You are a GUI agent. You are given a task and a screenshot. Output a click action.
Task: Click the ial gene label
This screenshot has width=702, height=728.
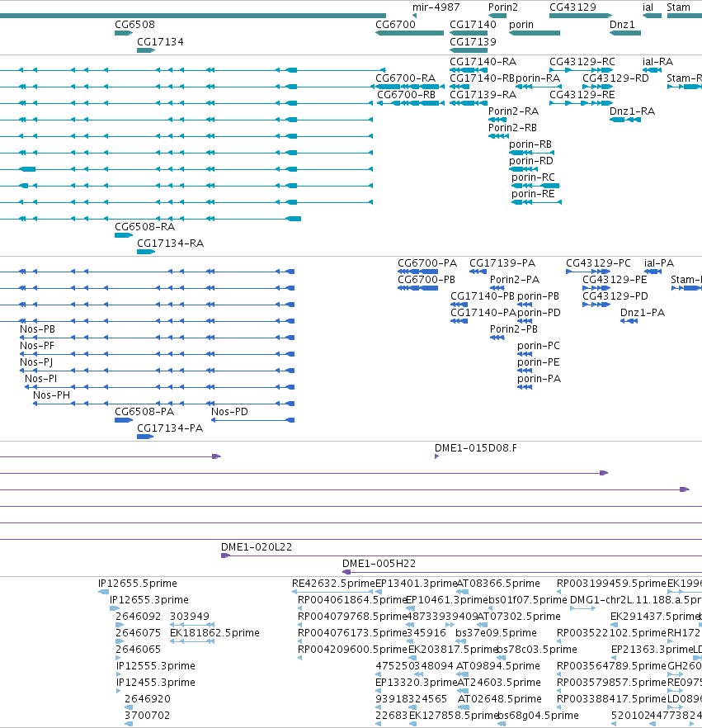click(x=648, y=7)
